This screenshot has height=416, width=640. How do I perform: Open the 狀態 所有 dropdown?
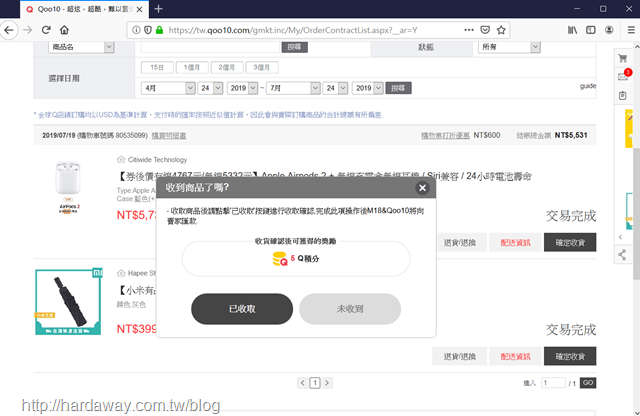tap(509, 47)
